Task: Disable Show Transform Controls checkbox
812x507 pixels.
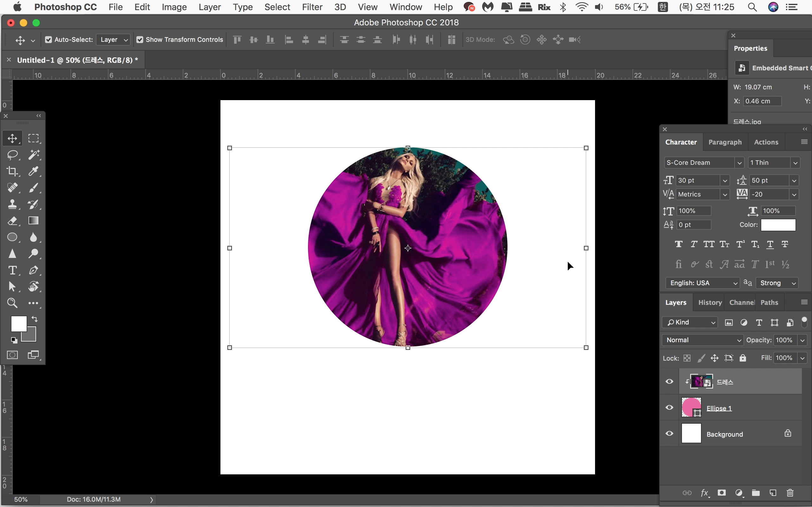Action: (140, 40)
